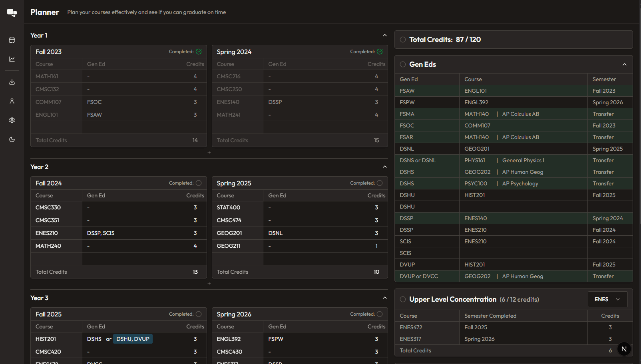Image resolution: width=641 pixels, height=364 pixels.
Task: Open the line chart icon in sidebar
Action: tap(12, 59)
